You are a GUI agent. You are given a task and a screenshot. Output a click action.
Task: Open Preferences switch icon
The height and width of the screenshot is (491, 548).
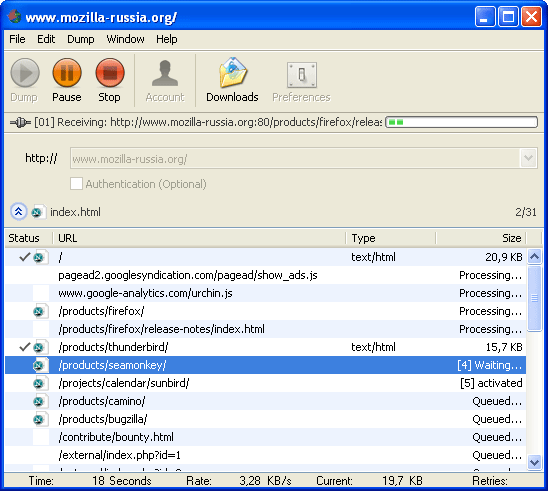pyautogui.click(x=302, y=74)
